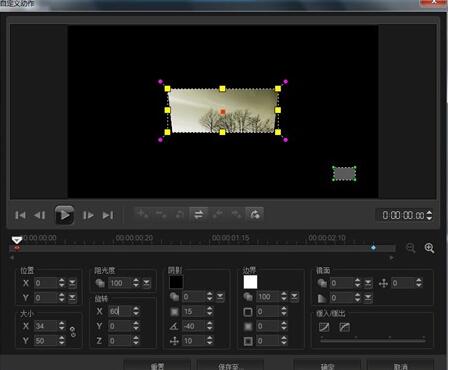Click the border size stepper arrows
This screenshot has width=449, height=370.
[x=284, y=311]
